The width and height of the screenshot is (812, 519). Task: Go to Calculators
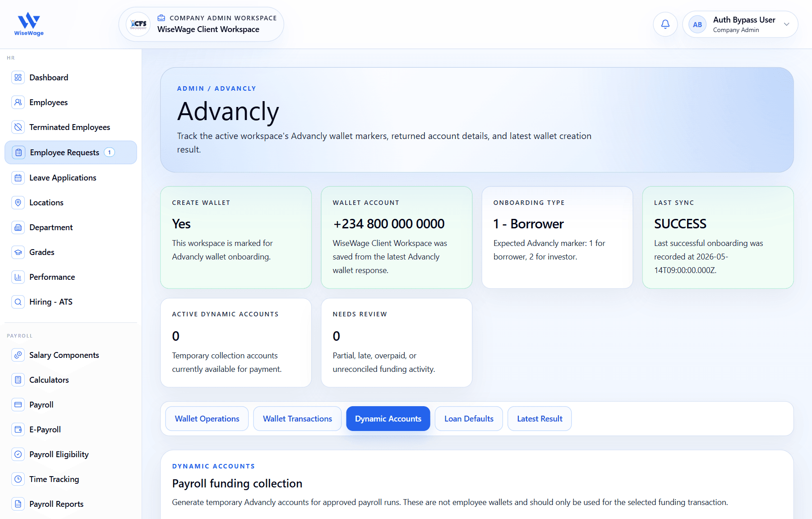(71, 380)
